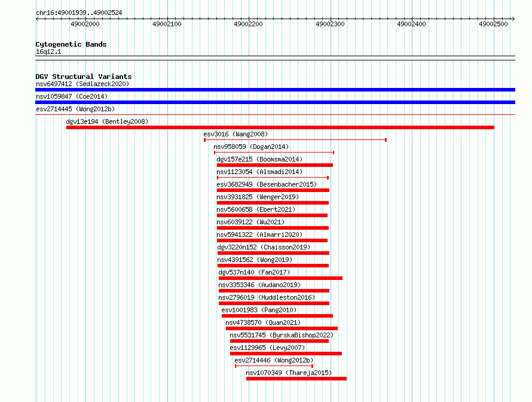Open dgv3220n152 (Chaisson2019) label
This screenshot has height=402, width=532.
click(x=264, y=247)
